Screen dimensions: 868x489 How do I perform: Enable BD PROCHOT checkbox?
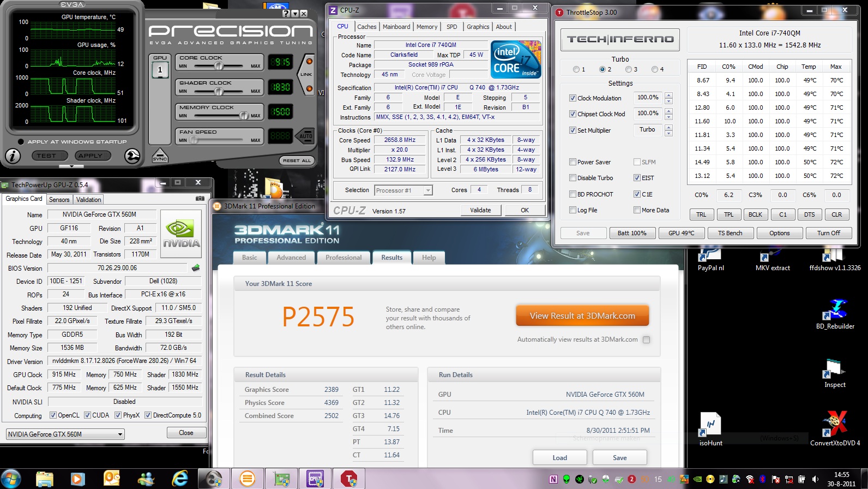[x=572, y=194]
